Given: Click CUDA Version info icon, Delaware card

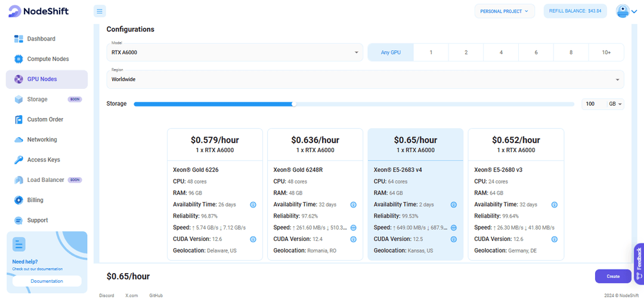Looking at the screenshot, I should point(253,239).
